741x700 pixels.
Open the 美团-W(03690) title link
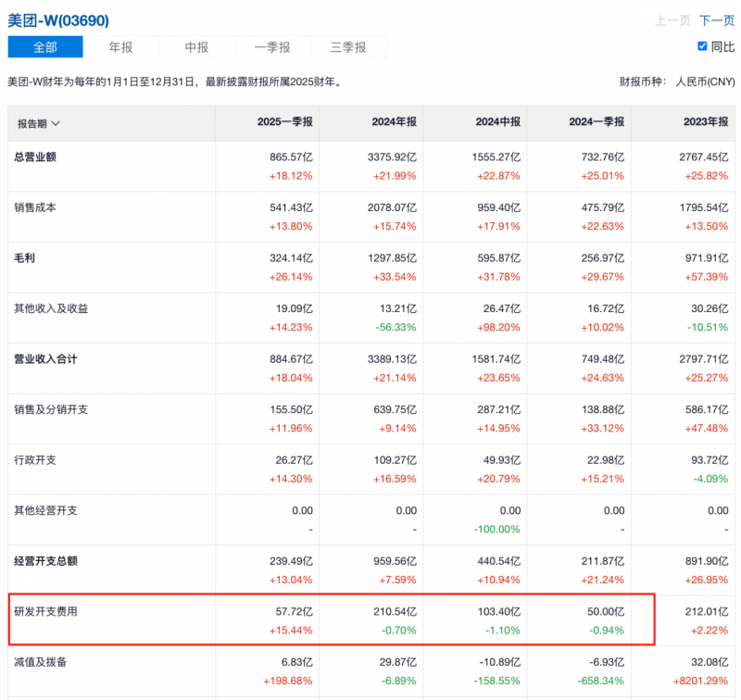[58, 20]
